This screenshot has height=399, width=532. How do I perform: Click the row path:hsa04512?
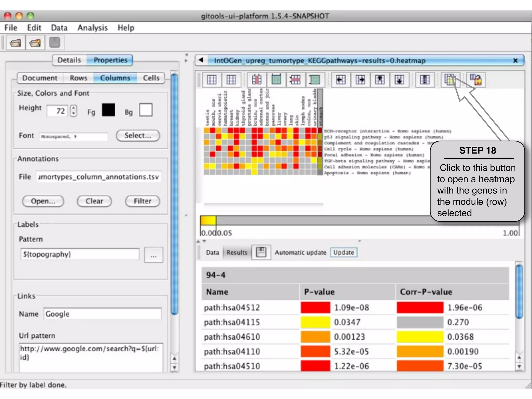pos(355,308)
